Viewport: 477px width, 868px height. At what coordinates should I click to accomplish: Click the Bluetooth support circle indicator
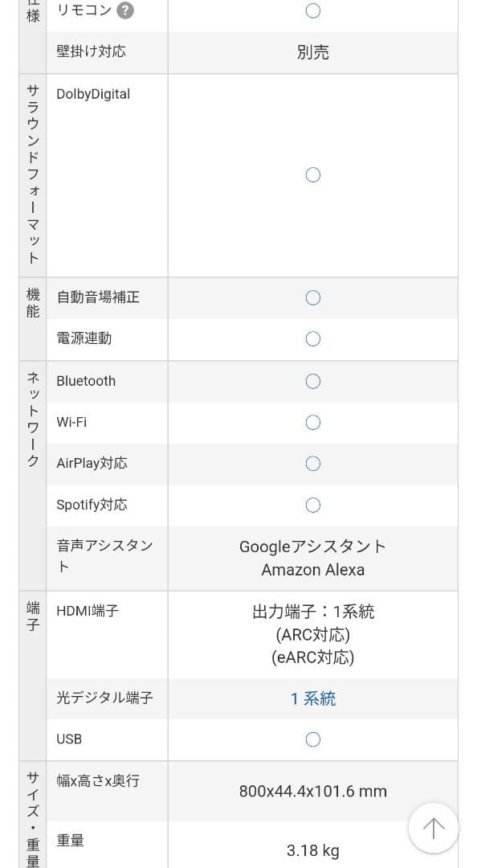click(x=312, y=381)
